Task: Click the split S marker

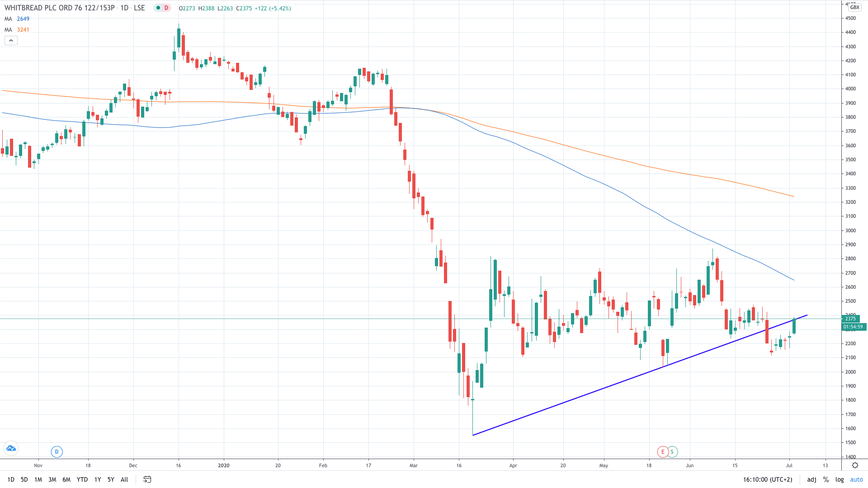Action: pos(672,451)
